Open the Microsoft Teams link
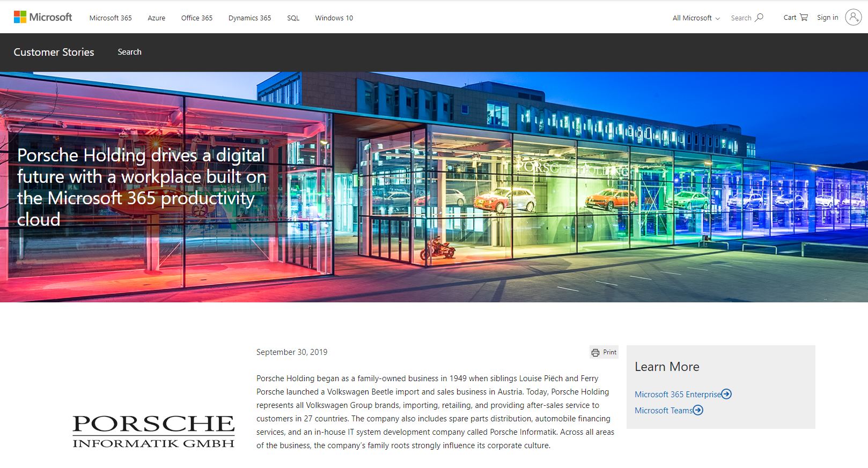This screenshot has width=868, height=468. pyautogui.click(x=663, y=411)
